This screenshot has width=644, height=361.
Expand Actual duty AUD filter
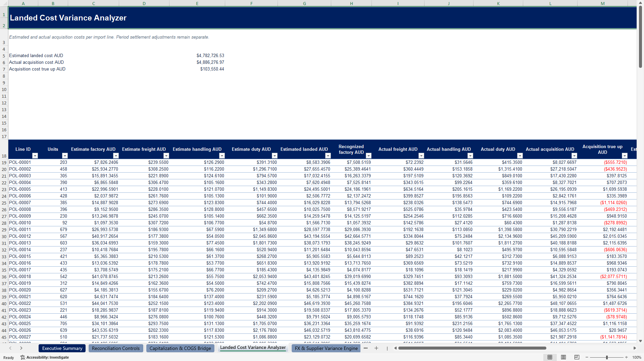(520, 156)
